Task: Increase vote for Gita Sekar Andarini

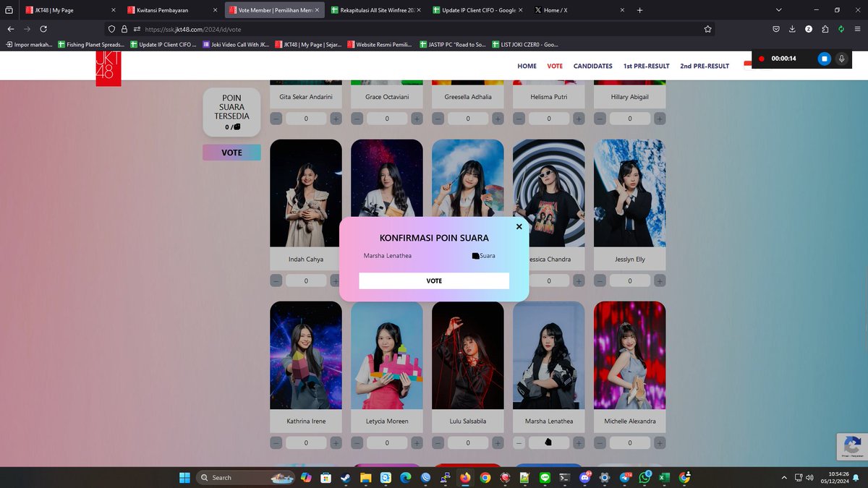Action: pos(336,119)
